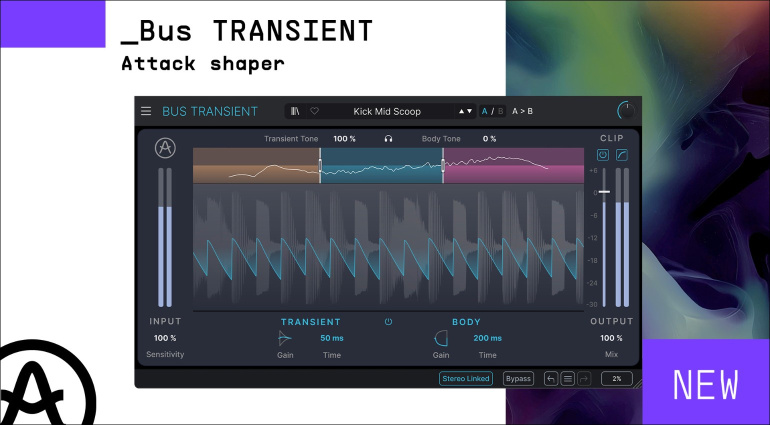
Task: Toggle the center power button between Transient and Body
Action: 388,322
